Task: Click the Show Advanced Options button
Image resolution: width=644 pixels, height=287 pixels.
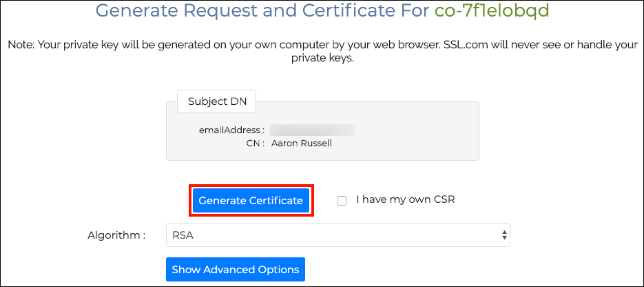Action: point(236,269)
